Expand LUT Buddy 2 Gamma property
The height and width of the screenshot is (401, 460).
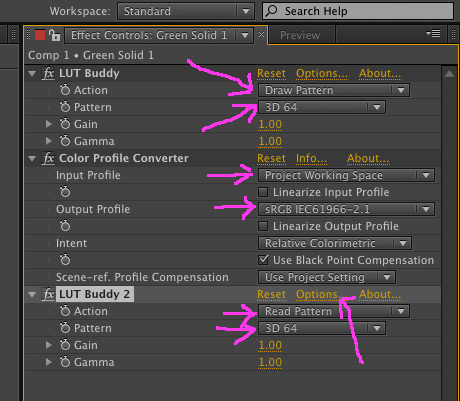coord(49,362)
